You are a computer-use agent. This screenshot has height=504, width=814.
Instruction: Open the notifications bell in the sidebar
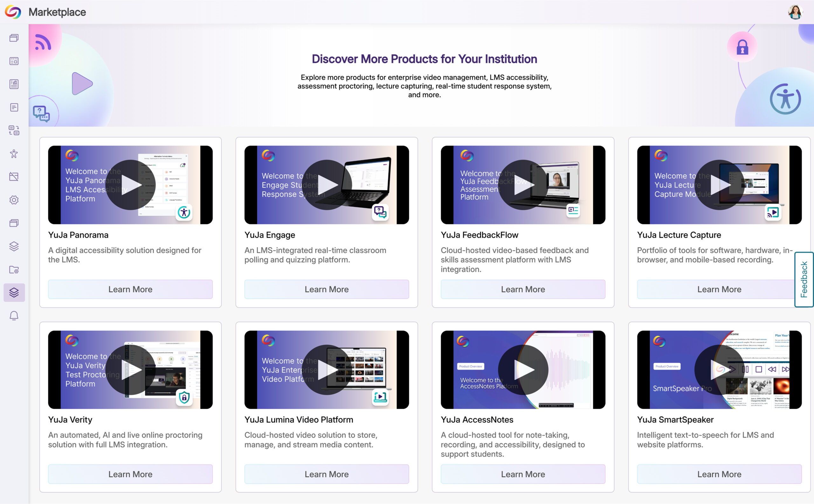[14, 316]
